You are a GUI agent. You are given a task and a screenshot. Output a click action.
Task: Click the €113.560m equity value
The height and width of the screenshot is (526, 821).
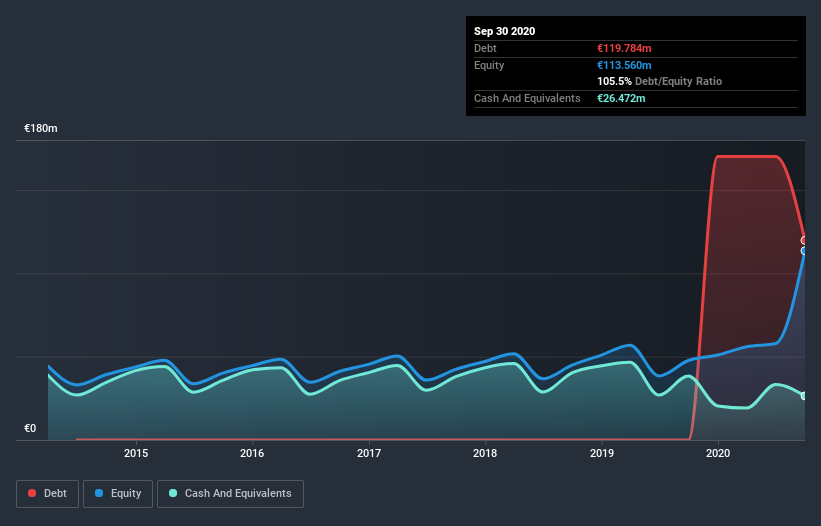pyautogui.click(x=624, y=65)
